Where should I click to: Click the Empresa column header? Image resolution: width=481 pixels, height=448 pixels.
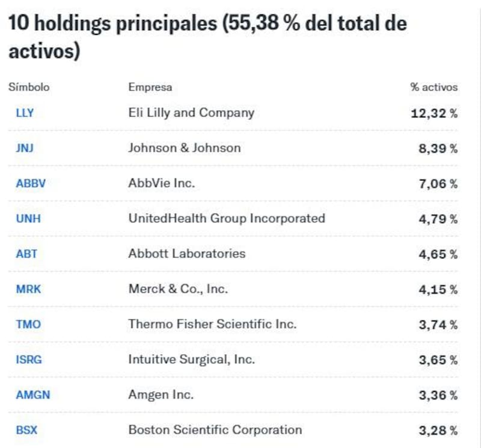tap(150, 87)
